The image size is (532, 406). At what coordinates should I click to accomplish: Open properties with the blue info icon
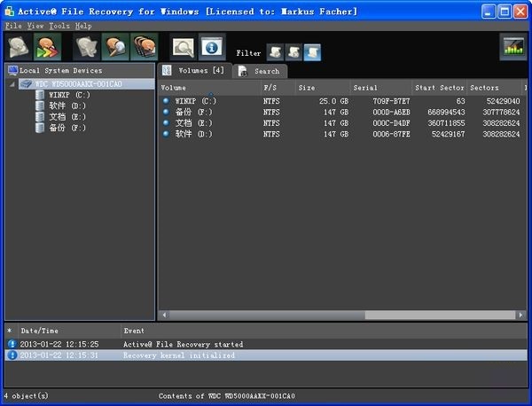pyautogui.click(x=212, y=47)
